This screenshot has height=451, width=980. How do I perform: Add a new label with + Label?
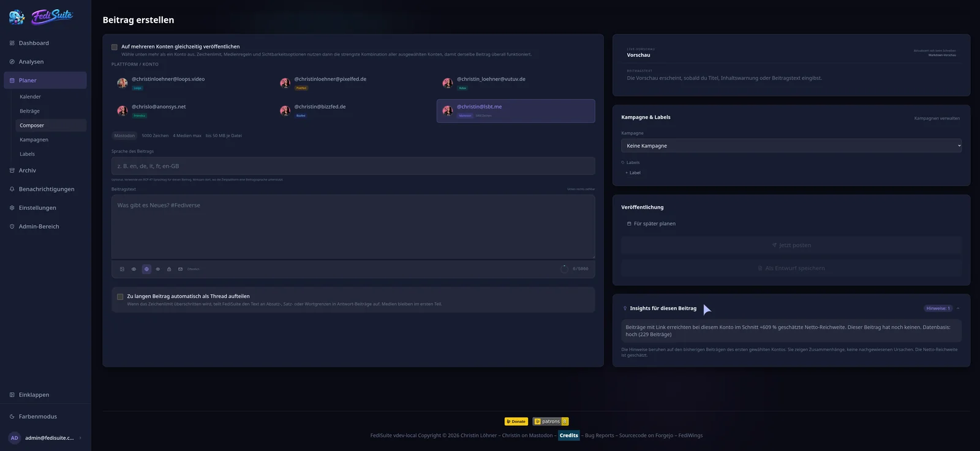pyautogui.click(x=633, y=173)
